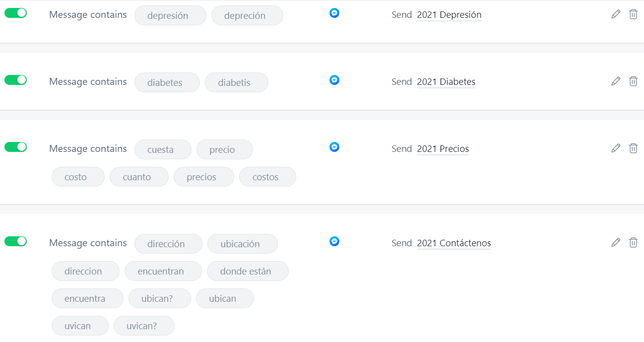
Task: Delete the 2021 Depresión keyword rule
Action: point(633,14)
